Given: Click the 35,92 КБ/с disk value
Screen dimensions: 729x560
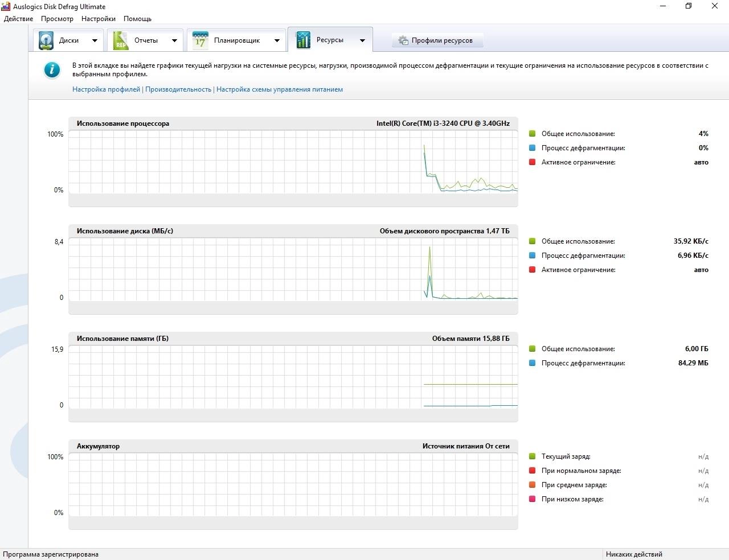Looking at the screenshot, I should (x=691, y=241).
